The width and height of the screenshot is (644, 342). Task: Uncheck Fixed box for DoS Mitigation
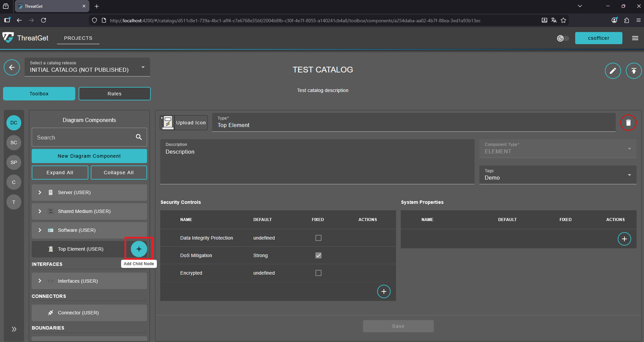tap(318, 255)
